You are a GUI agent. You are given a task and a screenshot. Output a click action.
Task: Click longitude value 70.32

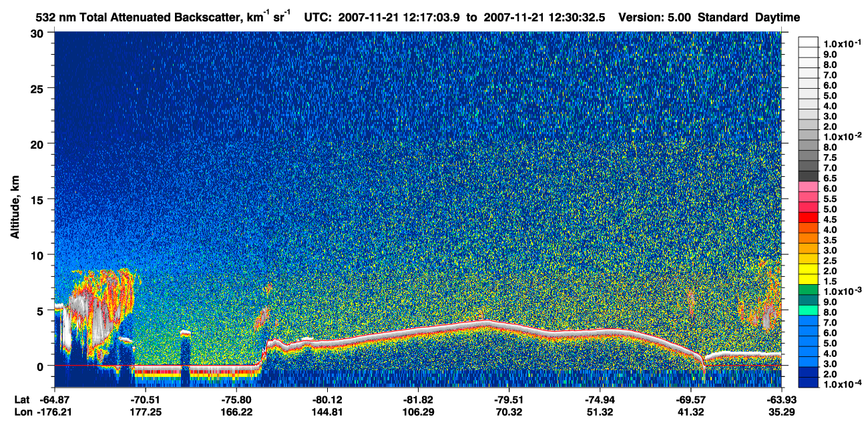click(x=509, y=412)
